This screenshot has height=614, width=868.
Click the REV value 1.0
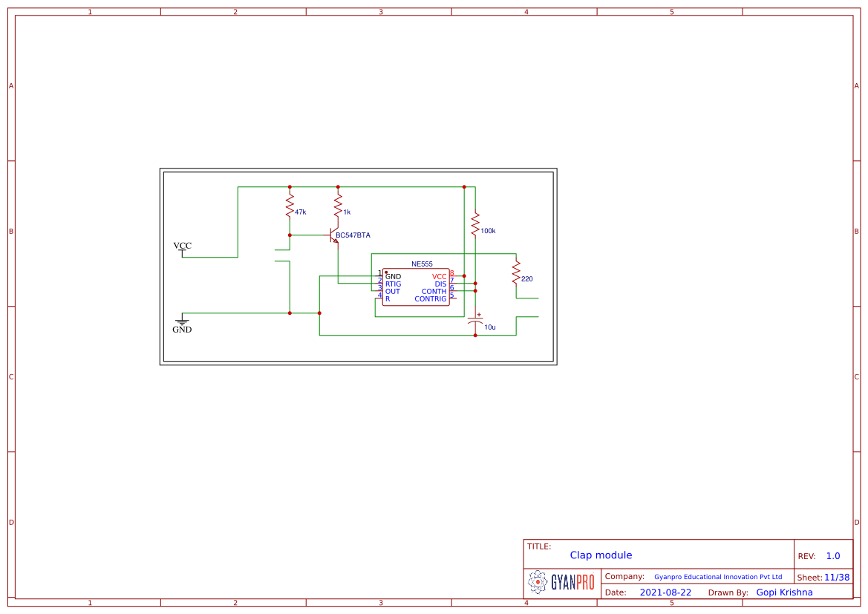[832, 556]
